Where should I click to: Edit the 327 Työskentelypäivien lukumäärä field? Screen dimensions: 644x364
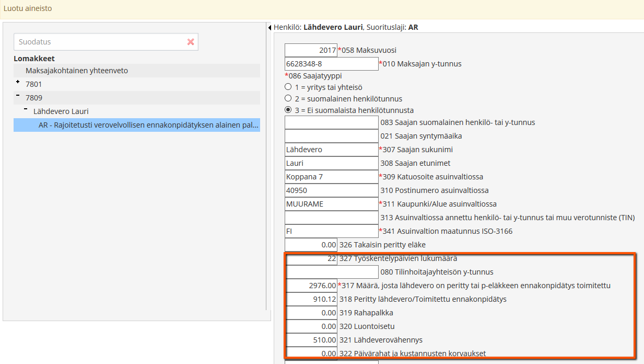coord(311,258)
